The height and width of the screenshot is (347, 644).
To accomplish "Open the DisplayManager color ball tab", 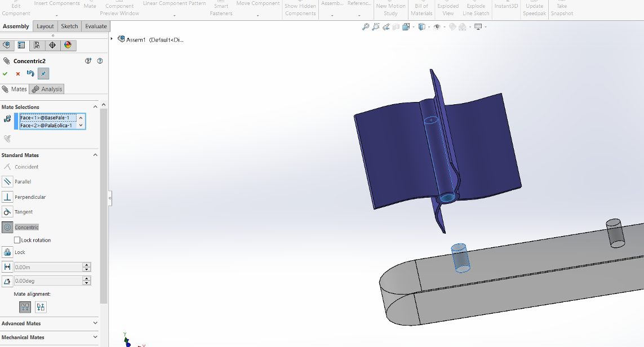I will click(x=68, y=45).
